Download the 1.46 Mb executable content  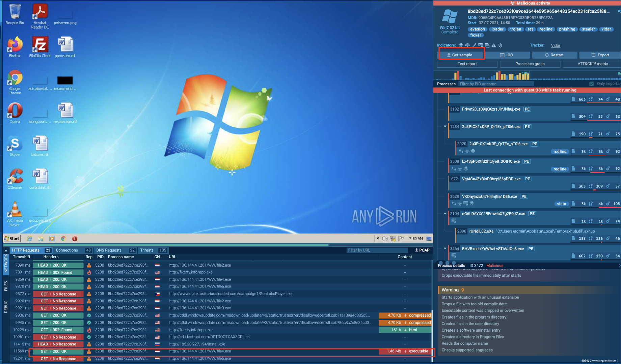click(x=405, y=351)
